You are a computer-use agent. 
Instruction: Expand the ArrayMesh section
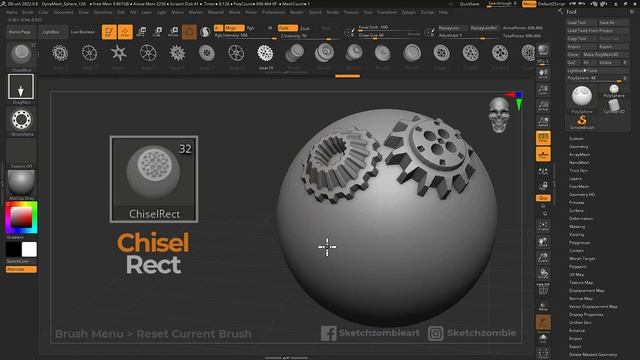579,155
